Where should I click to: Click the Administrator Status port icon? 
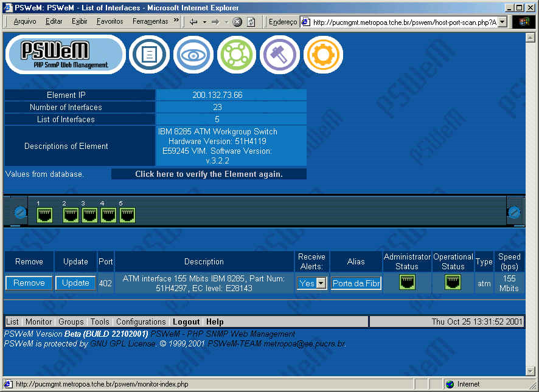[x=407, y=283]
